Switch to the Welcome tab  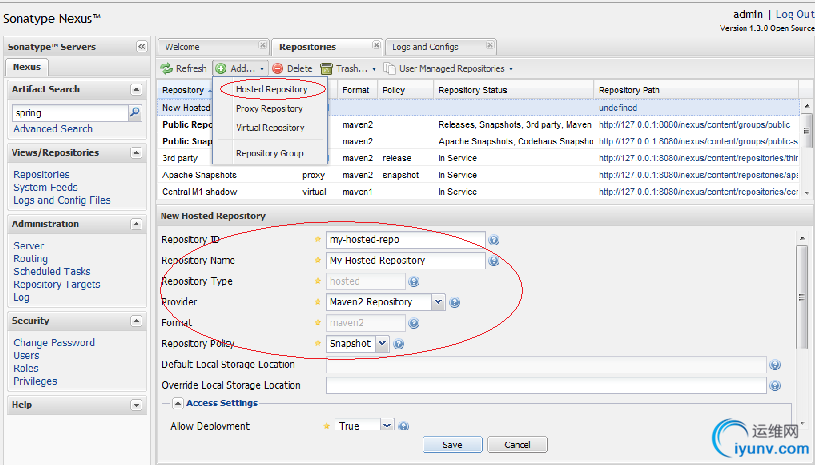coord(213,47)
